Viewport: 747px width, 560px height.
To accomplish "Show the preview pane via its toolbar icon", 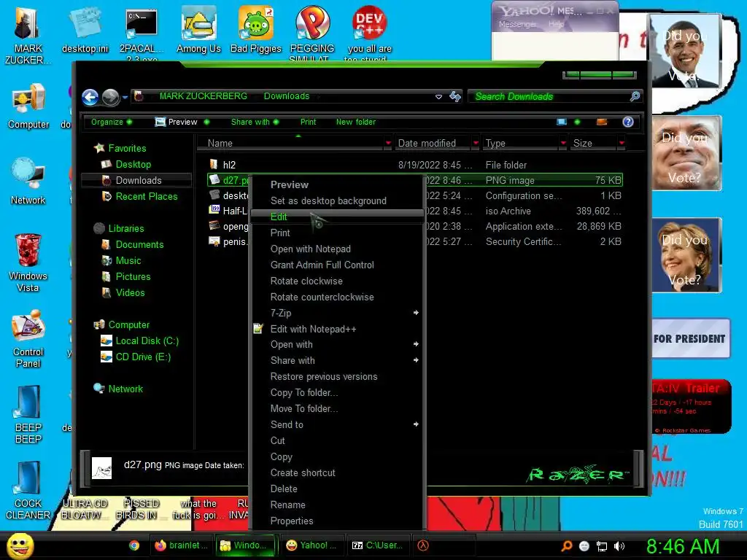I will (602, 122).
